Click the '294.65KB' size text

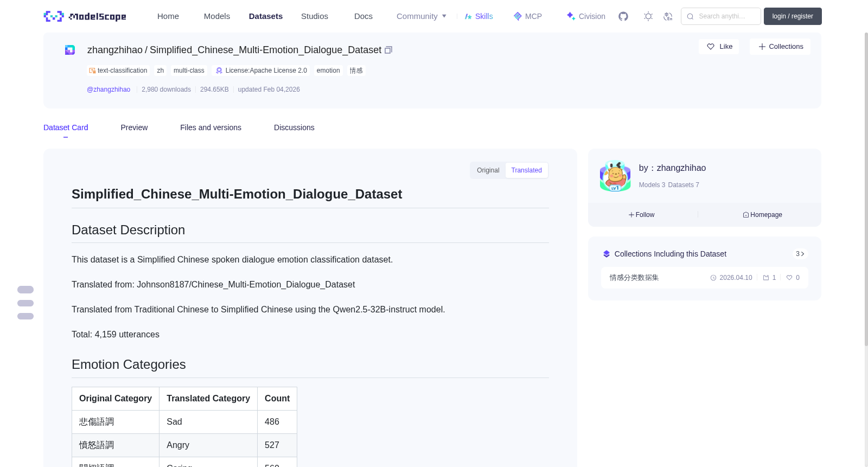pos(214,89)
